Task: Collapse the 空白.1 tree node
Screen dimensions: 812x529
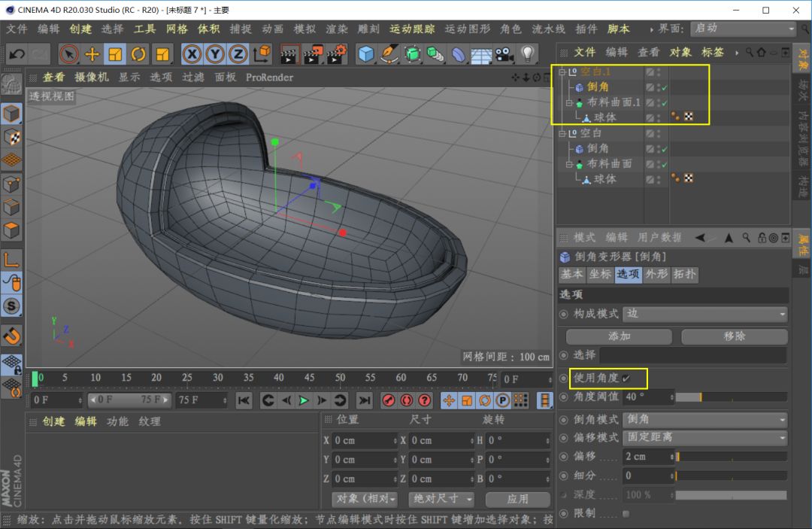Action: (561, 72)
